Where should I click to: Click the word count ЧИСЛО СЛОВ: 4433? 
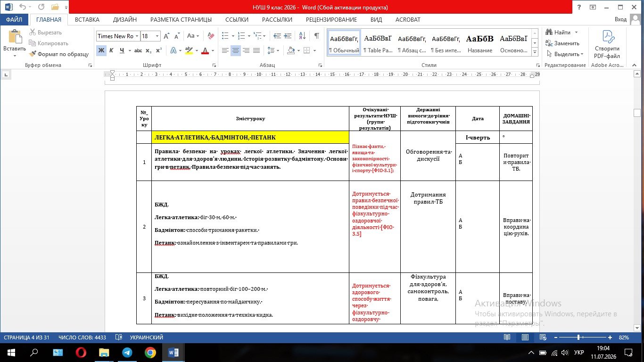[x=82, y=337]
